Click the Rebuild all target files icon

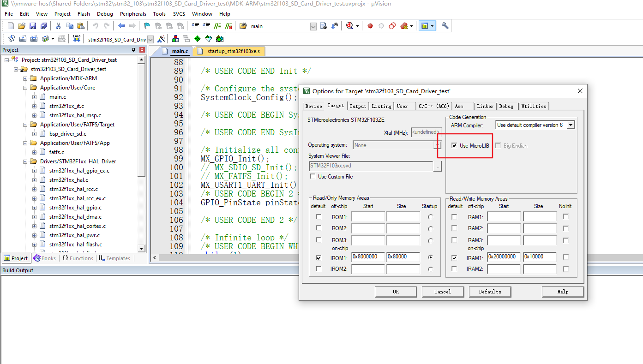click(x=34, y=39)
